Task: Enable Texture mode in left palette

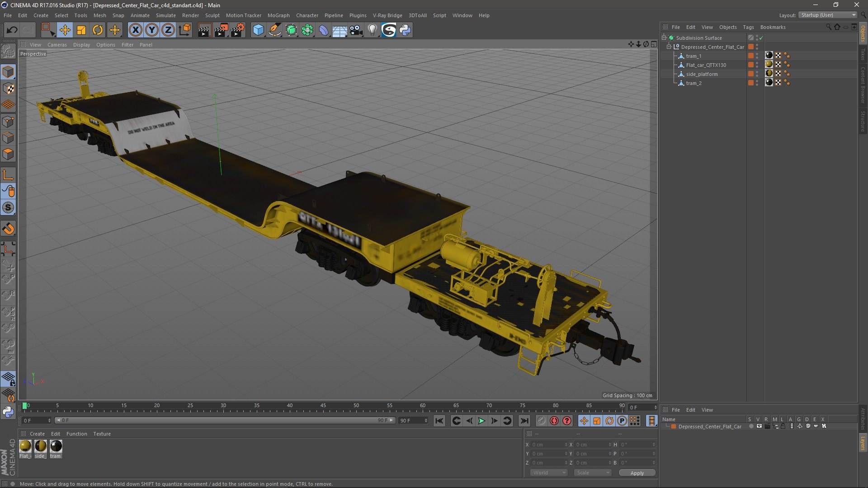Action: [8, 89]
